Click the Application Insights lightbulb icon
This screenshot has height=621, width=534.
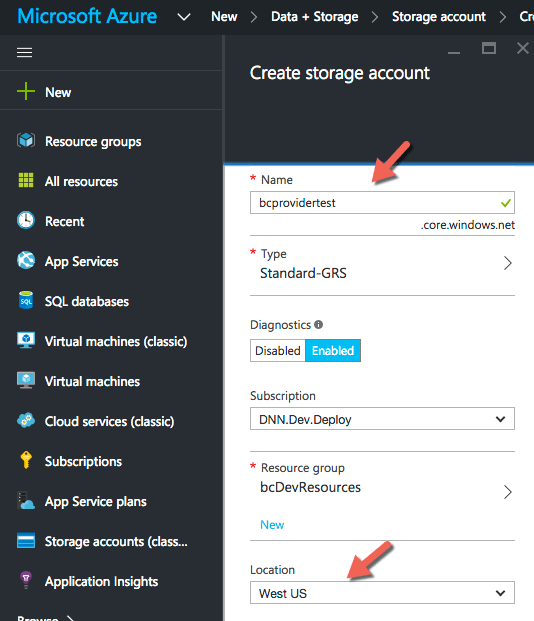[26, 580]
